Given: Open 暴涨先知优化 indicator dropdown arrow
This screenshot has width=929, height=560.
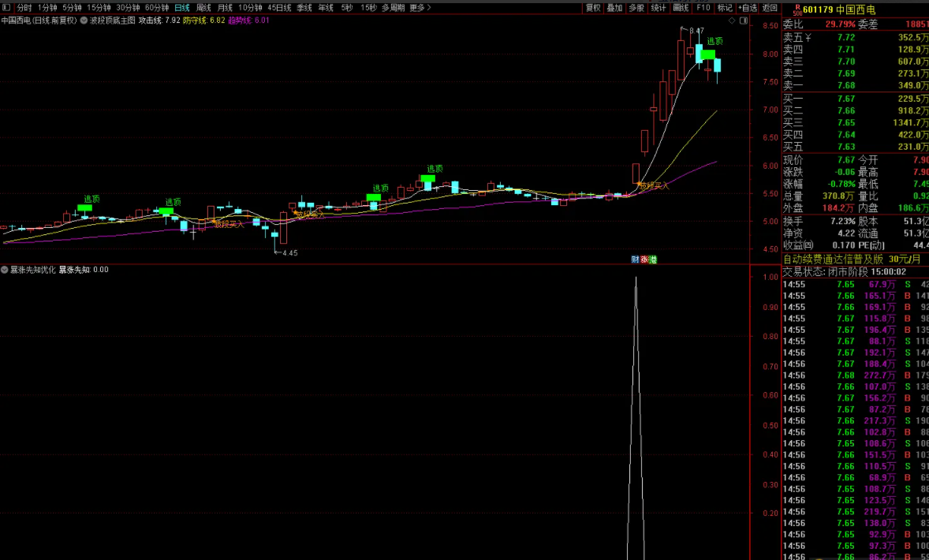Looking at the screenshot, I should pyautogui.click(x=4, y=270).
